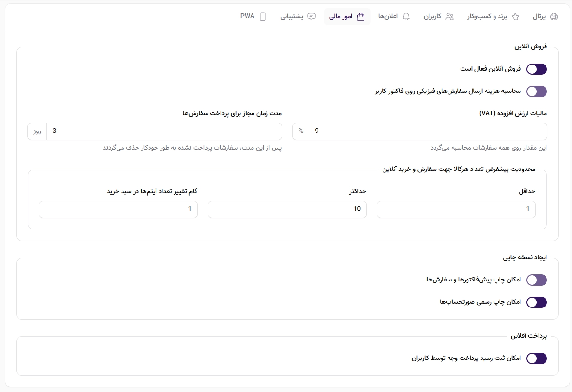
Task: Click the پرداخت آفلاین section title
Action: click(529, 336)
